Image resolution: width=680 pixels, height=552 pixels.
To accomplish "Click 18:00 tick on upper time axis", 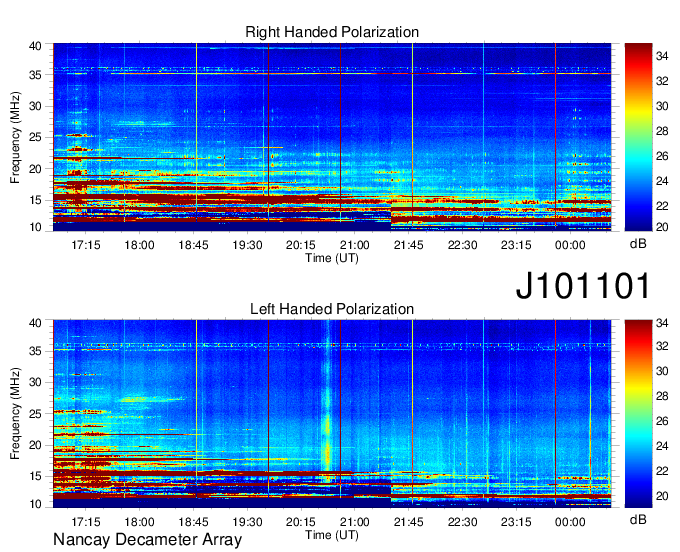I will click(140, 245).
